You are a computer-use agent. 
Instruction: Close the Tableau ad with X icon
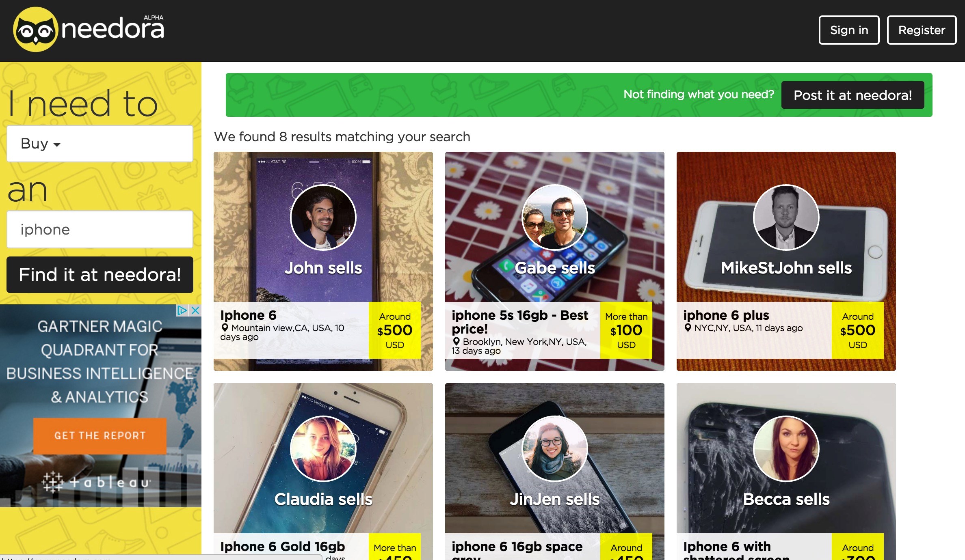[195, 310]
